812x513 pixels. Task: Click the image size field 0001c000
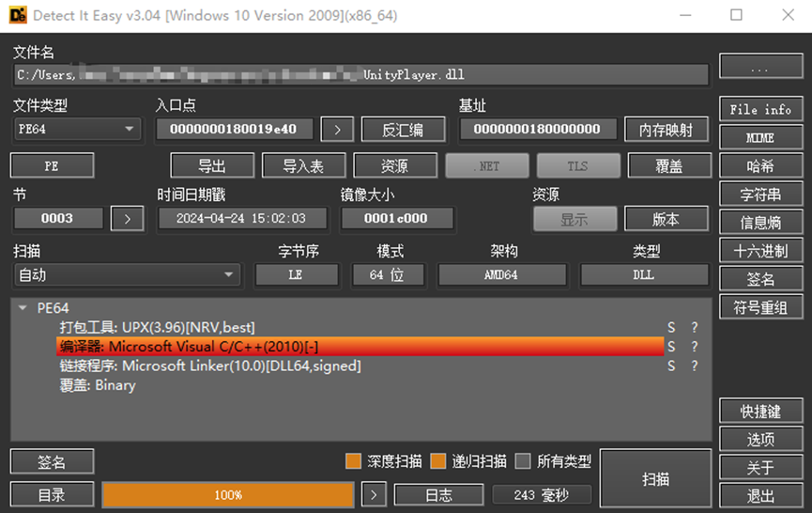click(x=396, y=218)
